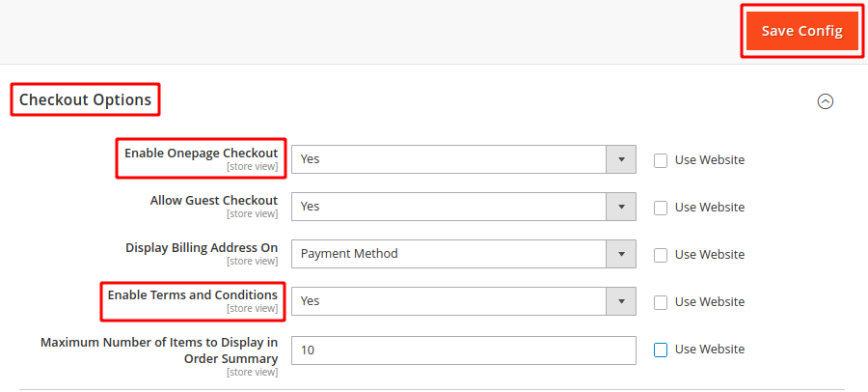Open the Enable Terms and Conditions dropdown arrow

(x=621, y=301)
